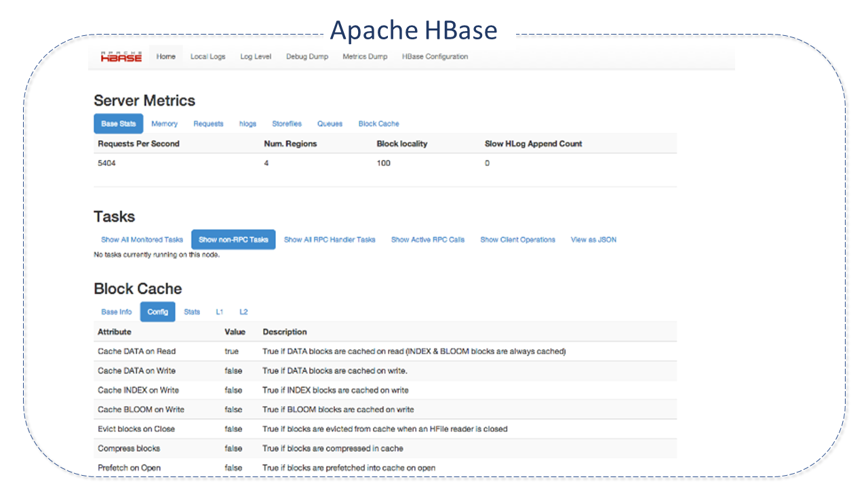
Task: Click Num. Regions column header
Action: coord(290,144)
